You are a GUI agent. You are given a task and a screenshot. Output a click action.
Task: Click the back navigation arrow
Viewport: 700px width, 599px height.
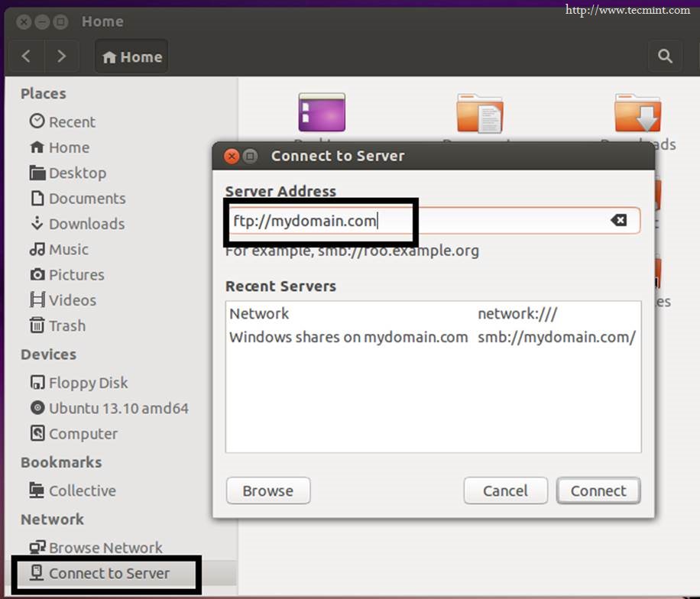tap(26, 57)
